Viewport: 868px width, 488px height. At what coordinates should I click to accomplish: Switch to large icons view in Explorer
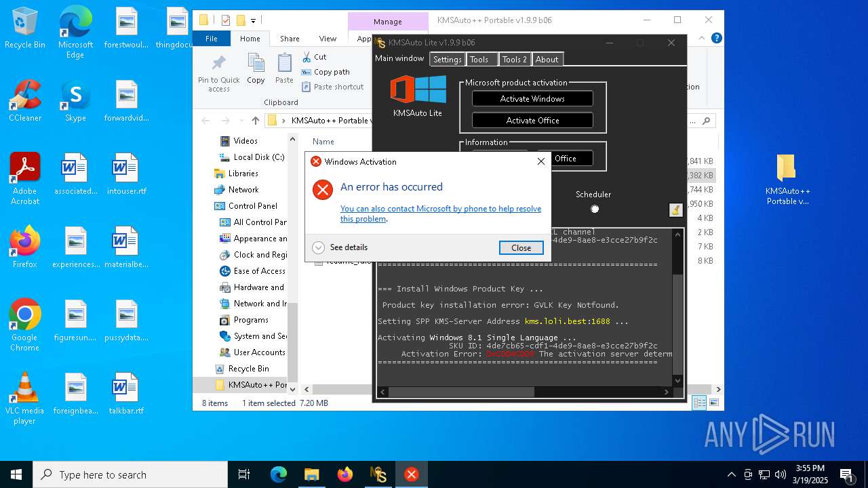click(x=713, y=403)
